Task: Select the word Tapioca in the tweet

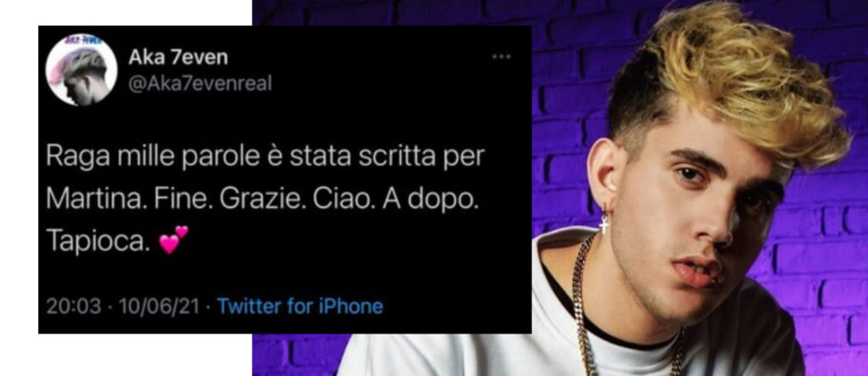Action: pos(98,241)
